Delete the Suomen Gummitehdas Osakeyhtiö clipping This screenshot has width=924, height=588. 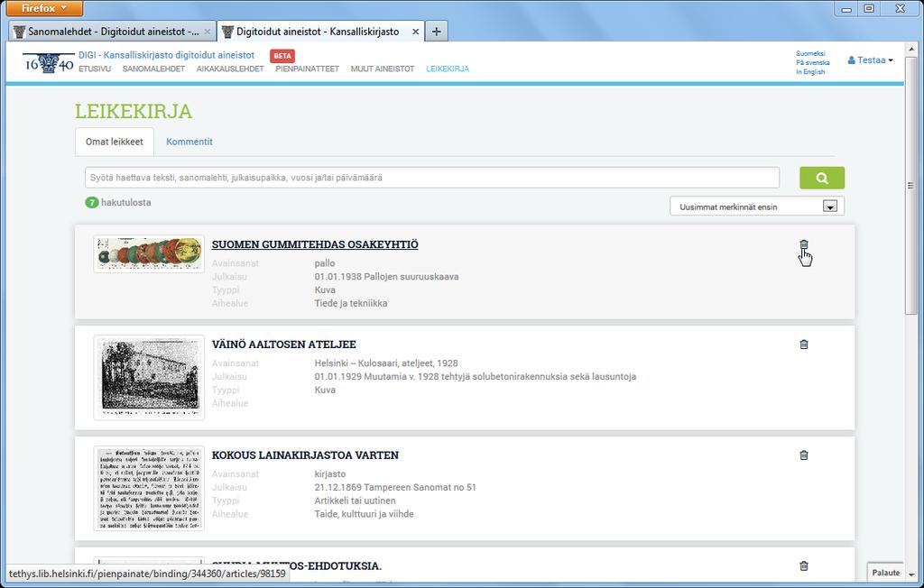804,244
